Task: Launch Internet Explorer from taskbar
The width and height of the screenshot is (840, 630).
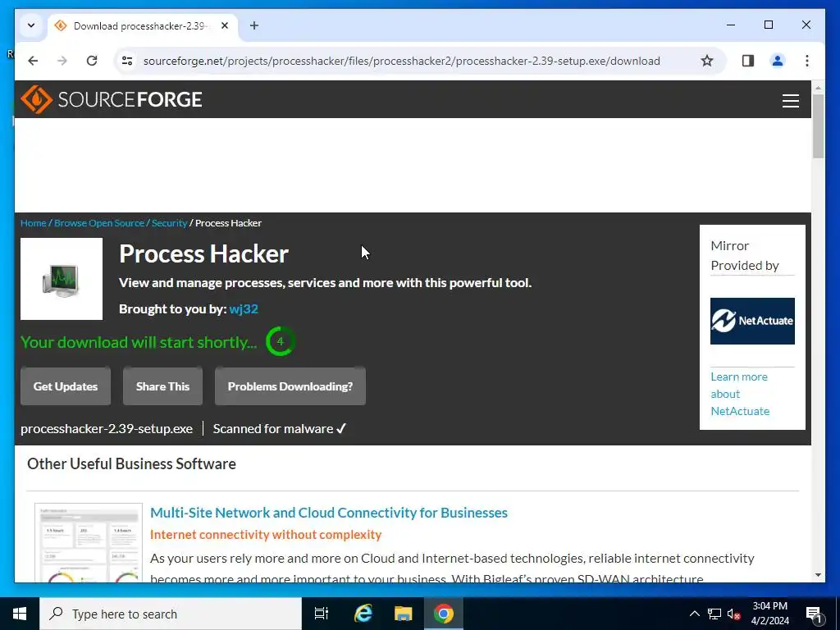Action: click(363, 614)
